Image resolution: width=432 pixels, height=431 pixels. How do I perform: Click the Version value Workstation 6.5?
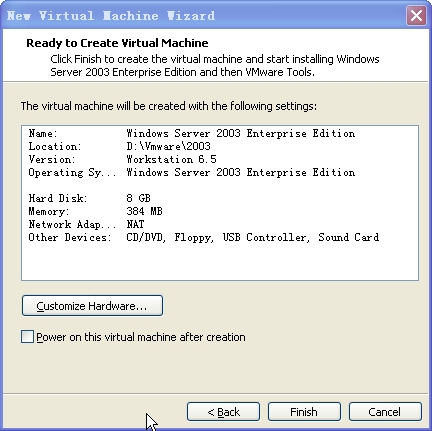[x=171, y=159]
